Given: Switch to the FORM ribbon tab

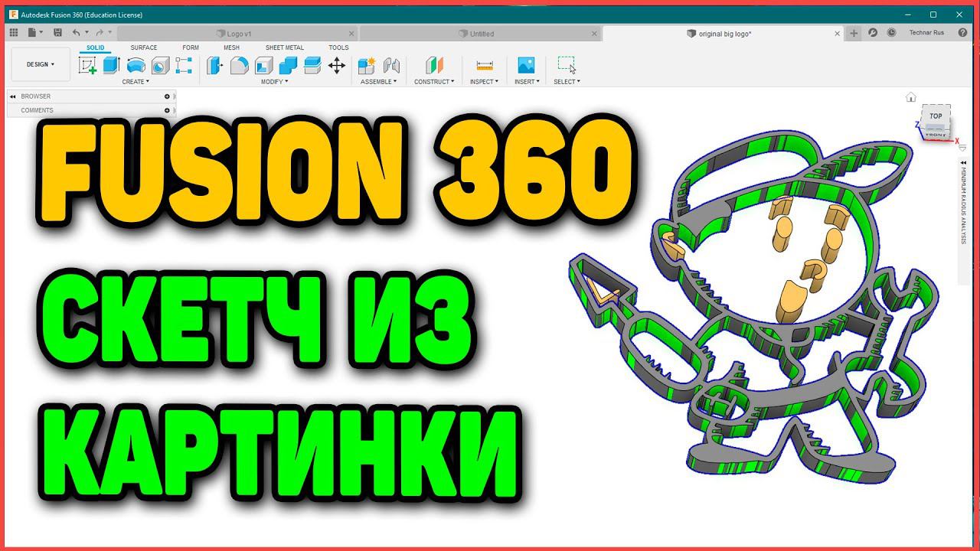Looking at the screenshot, I should (x=191, y=47).
